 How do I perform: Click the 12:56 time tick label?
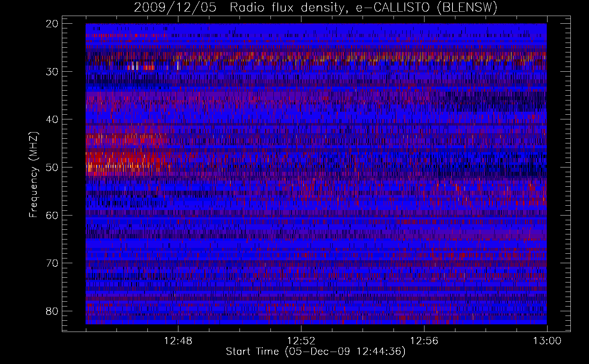point(424,341)
